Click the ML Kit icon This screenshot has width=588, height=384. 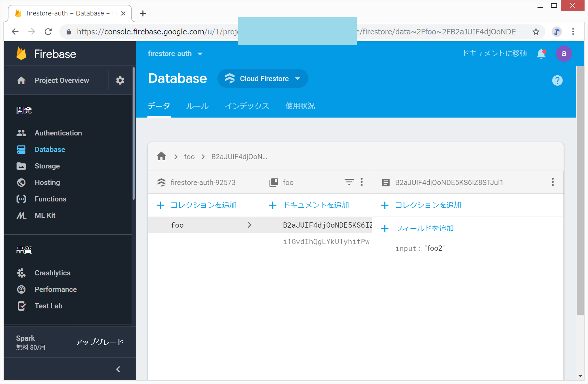21,216
